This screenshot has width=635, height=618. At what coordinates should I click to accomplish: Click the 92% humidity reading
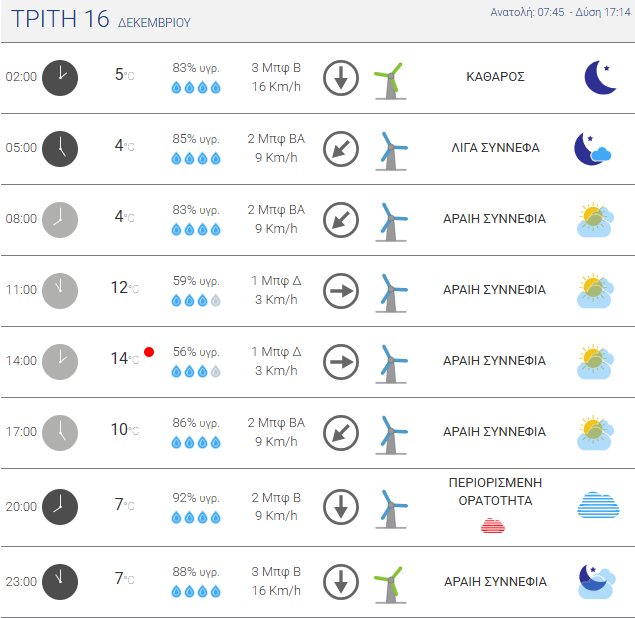(x=196, y=497)
